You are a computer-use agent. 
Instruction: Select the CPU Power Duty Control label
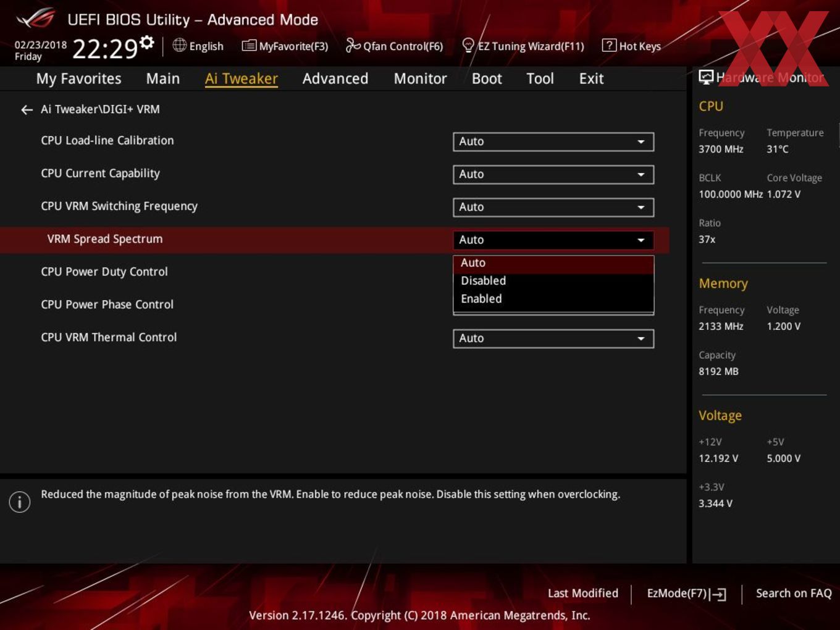104,272
